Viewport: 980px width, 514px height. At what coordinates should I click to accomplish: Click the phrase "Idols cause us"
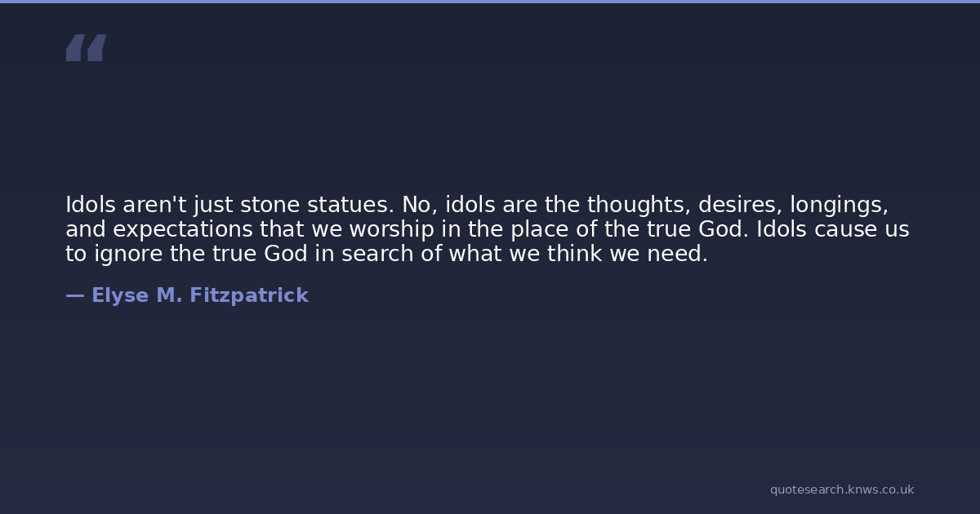(x=832, y=229)
